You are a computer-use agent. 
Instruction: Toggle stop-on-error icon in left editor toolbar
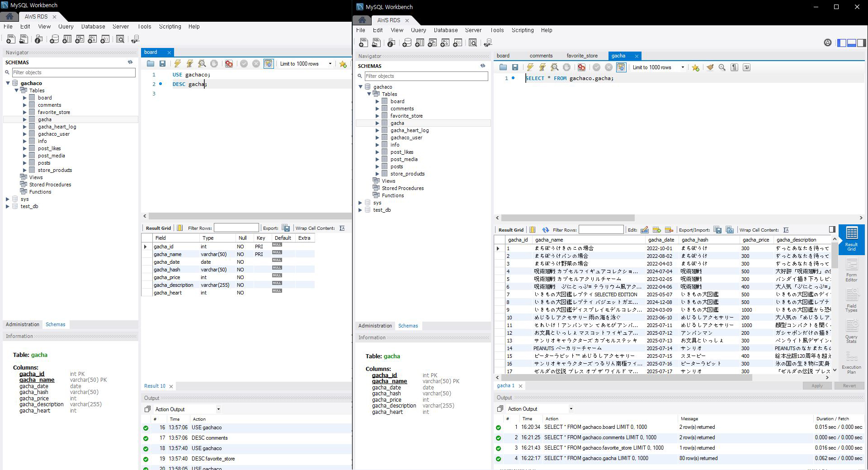click(x=229, y=64)
